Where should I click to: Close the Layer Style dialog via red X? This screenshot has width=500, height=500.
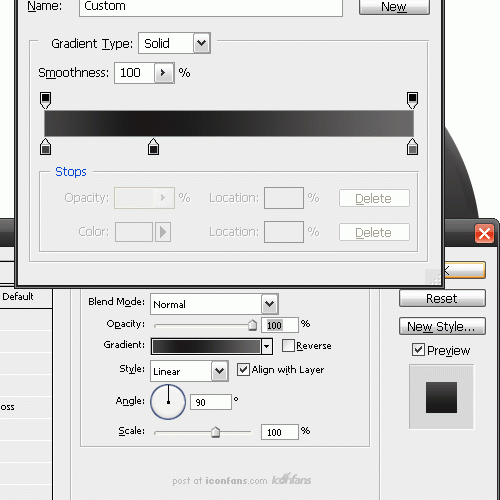[484, 233]
